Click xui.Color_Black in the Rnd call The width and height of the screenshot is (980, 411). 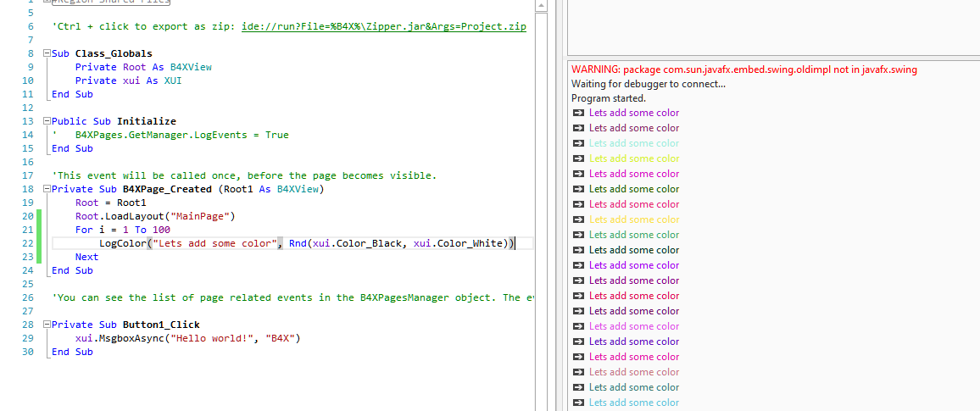357,243
